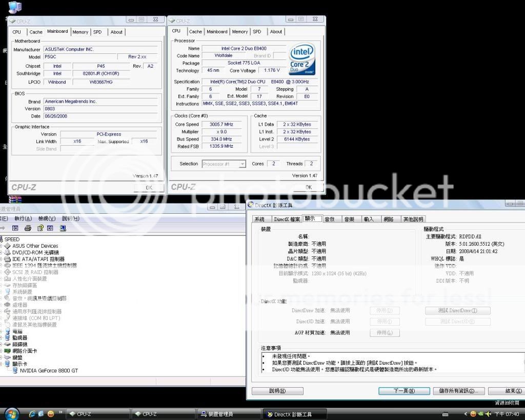This screenshot has height=420, width=525.
Task: Click the scan for hardware changes toolbar icon
Action: click(x=63, y=228)
